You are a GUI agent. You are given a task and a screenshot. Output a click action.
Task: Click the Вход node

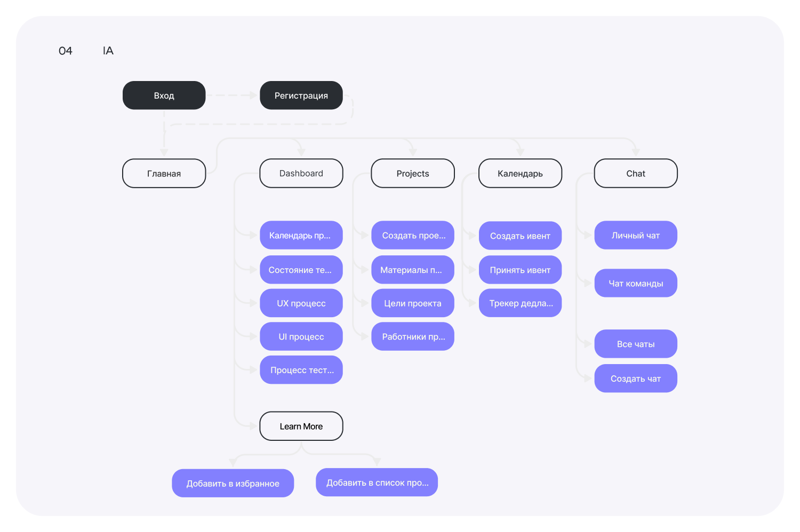point(164,95)
